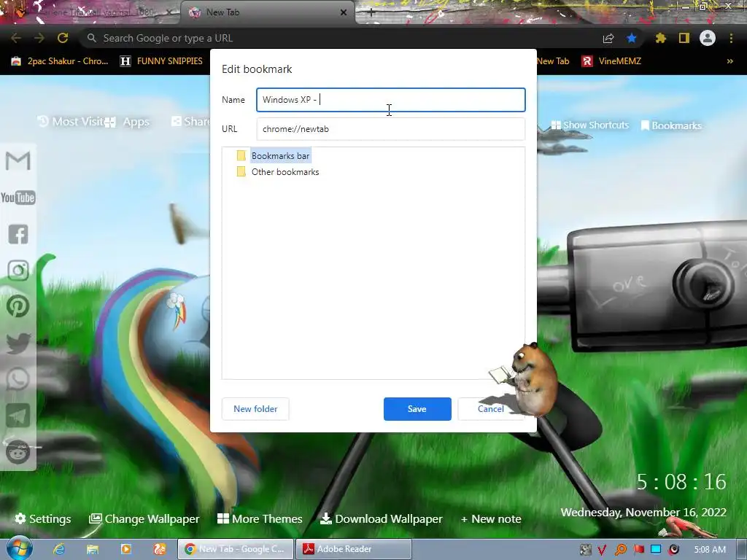Open the 2pac Shakur bookmark
The width and height of the screenshot is (747, 560).
click(60, 61)
